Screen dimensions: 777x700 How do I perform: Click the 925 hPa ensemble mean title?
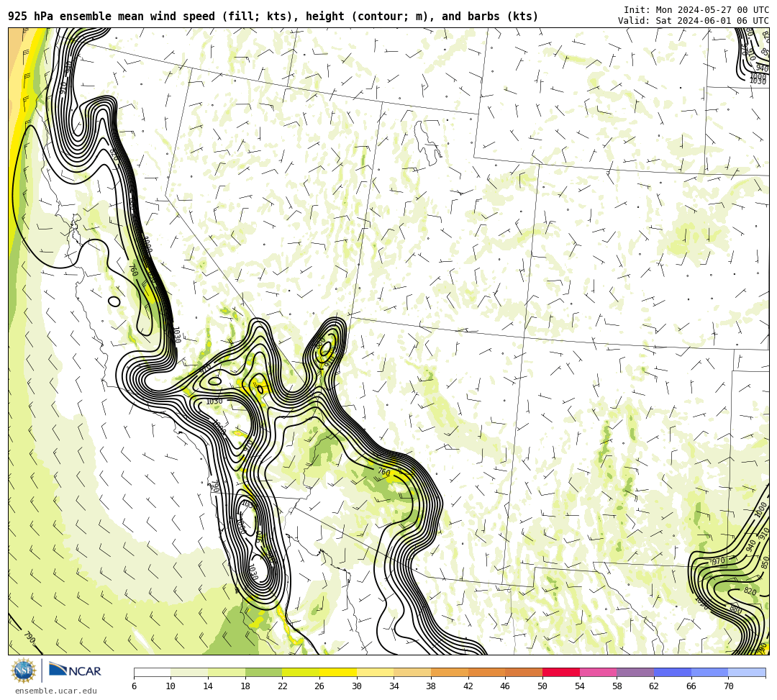(x=273, y=17)
